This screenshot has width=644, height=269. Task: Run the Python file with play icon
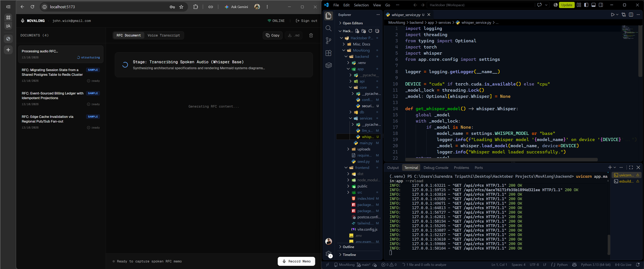pyautogui.click(x=613, y=15)
